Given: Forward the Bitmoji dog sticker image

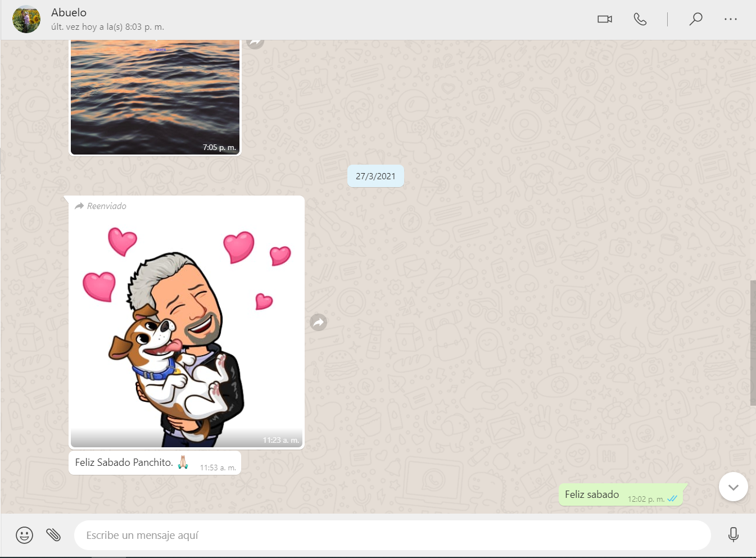Looking at the screenshot, I should pos(319,322).
